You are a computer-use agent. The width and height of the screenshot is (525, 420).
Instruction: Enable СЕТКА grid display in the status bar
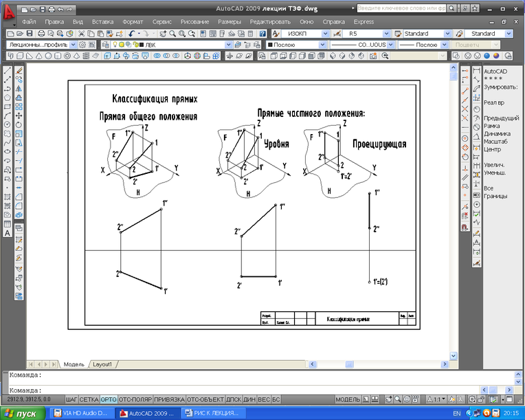tap(89, 399)
